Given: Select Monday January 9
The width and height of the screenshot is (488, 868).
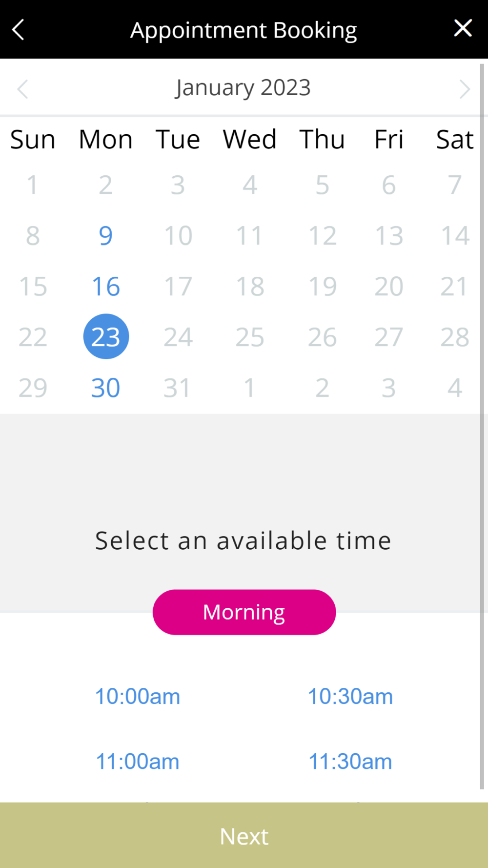Looking at the screenshot, I should click(x=105, y=236).
